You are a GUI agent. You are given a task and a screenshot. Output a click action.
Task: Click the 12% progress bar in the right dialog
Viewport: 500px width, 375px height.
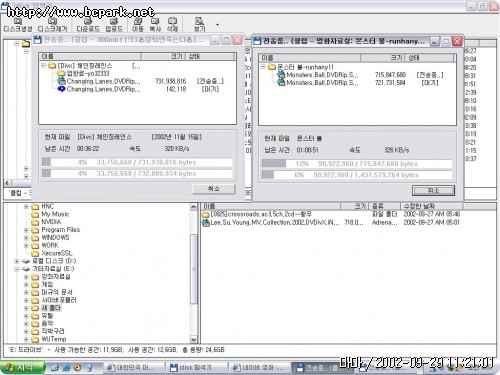click(x=357, y=164)
